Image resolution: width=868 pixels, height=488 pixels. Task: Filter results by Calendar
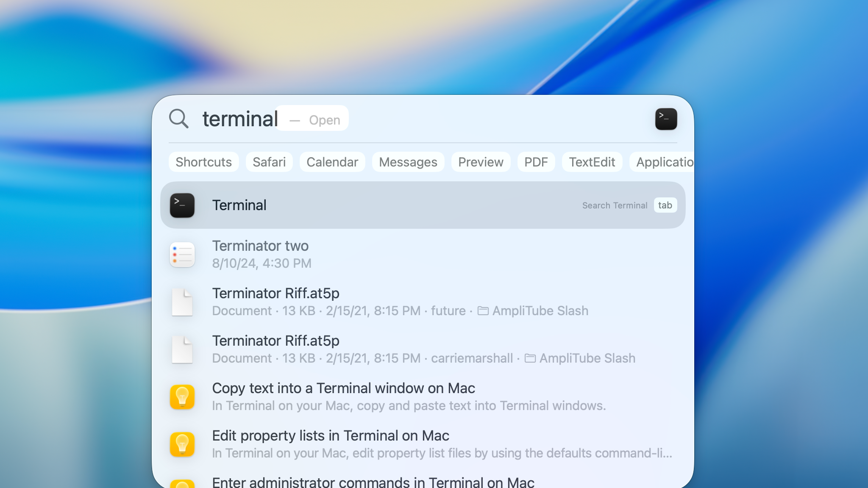point(332,161)
